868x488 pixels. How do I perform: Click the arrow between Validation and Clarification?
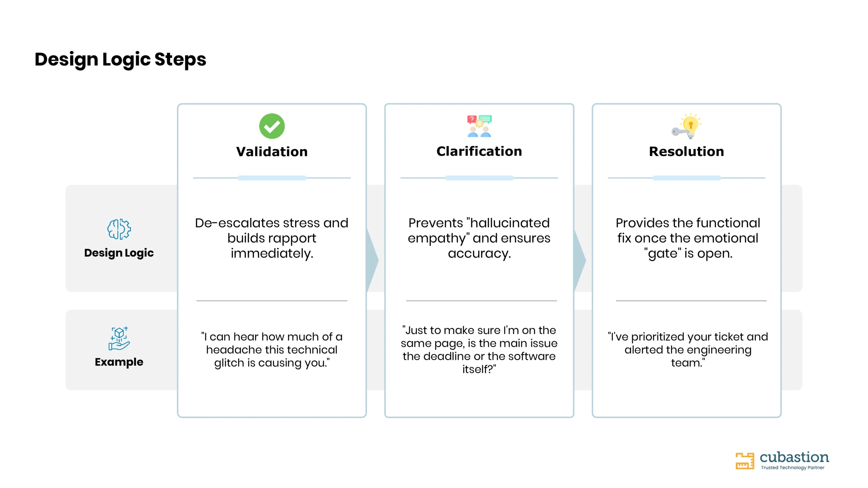tap(372, 260)
